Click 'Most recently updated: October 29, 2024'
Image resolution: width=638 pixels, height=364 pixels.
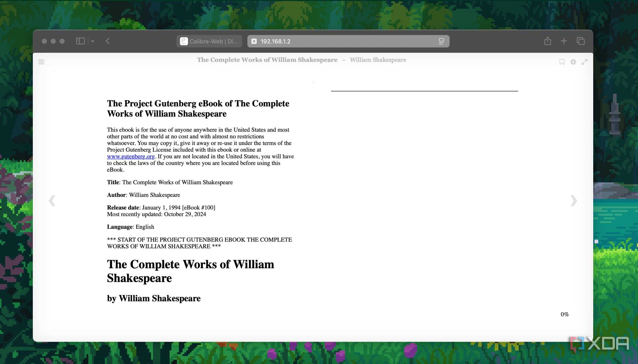click(156, 214)
